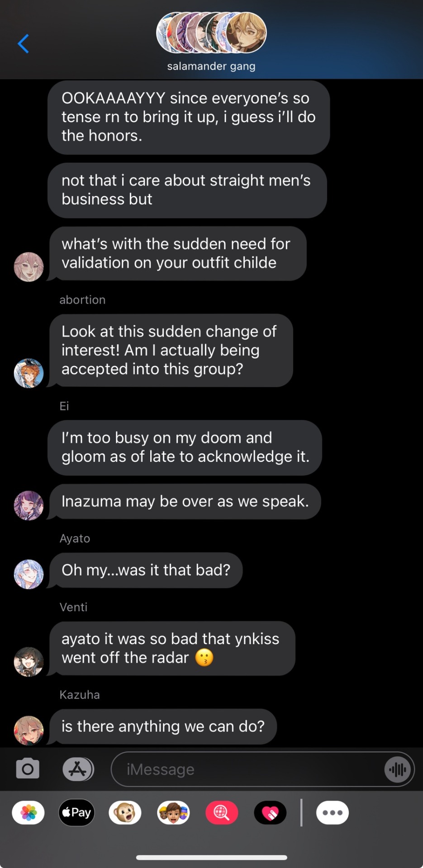Focus the iMessage text field
Screen dimensions: 423x868
[247, 769]
